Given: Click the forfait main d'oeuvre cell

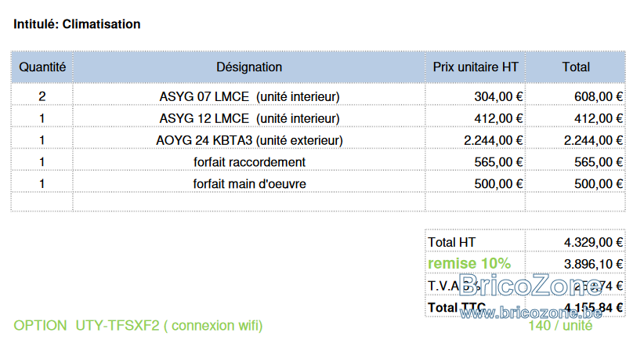Looking at the screenshot, I should point(249,183).
